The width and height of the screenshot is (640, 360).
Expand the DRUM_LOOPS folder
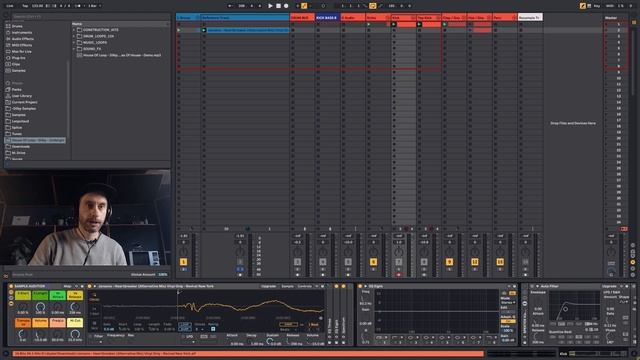[74, 36]
